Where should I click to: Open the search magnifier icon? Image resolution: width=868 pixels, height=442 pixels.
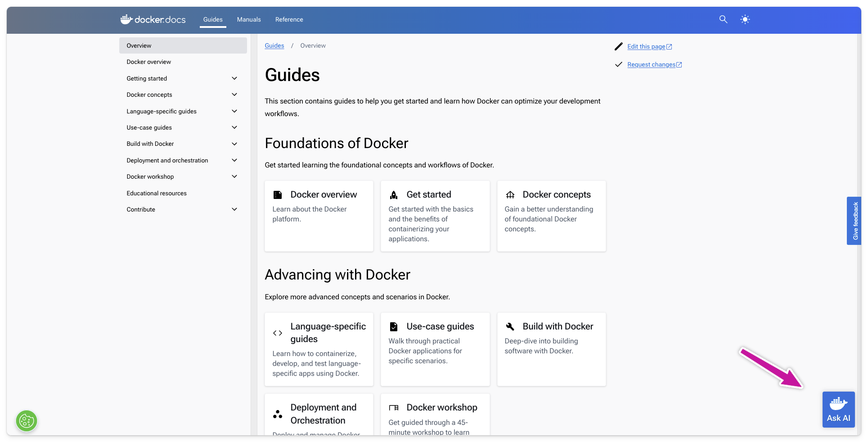point(723,19)
